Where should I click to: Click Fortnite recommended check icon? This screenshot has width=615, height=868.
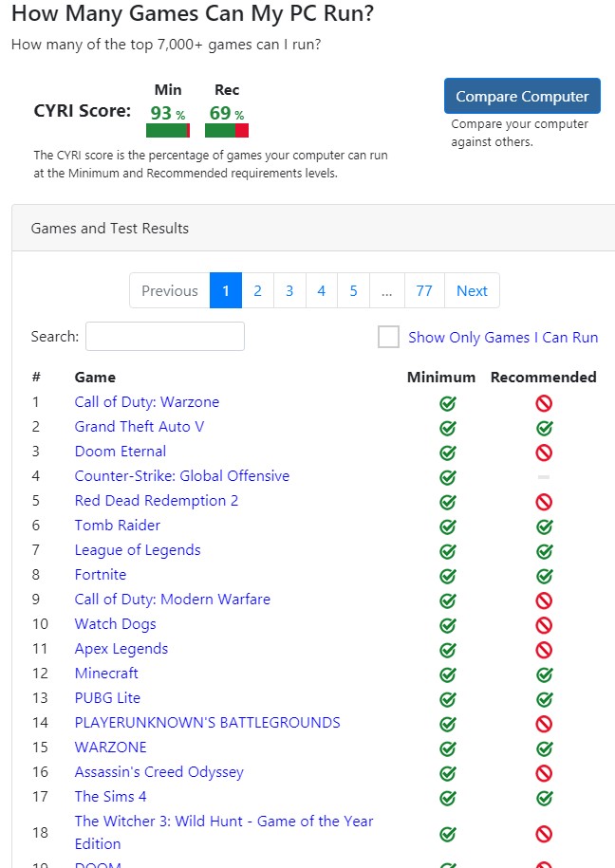tap(544, 576)
